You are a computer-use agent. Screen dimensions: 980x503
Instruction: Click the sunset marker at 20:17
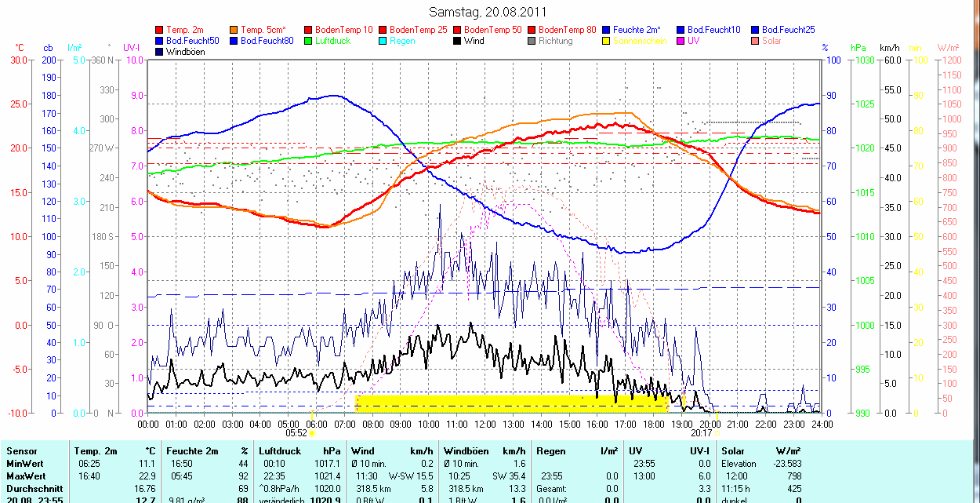(717, 432)
